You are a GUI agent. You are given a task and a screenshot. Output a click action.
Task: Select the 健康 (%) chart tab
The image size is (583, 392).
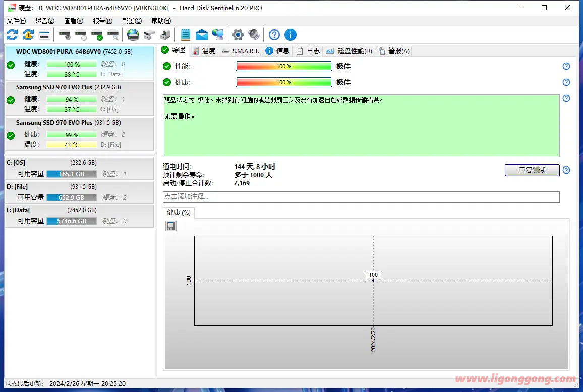tap(179, 213)
